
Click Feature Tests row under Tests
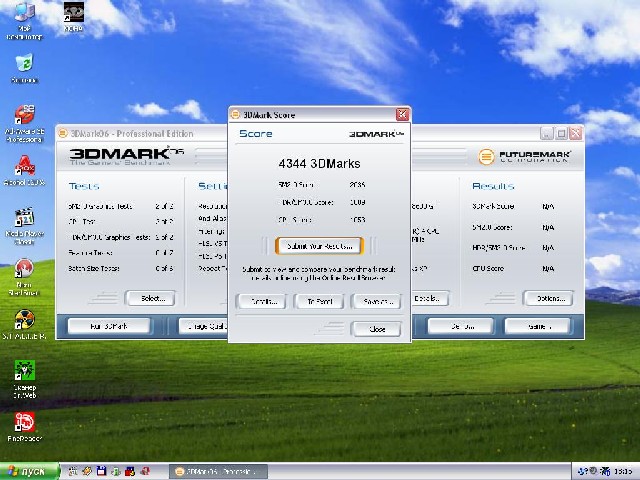tap(121, 253)
